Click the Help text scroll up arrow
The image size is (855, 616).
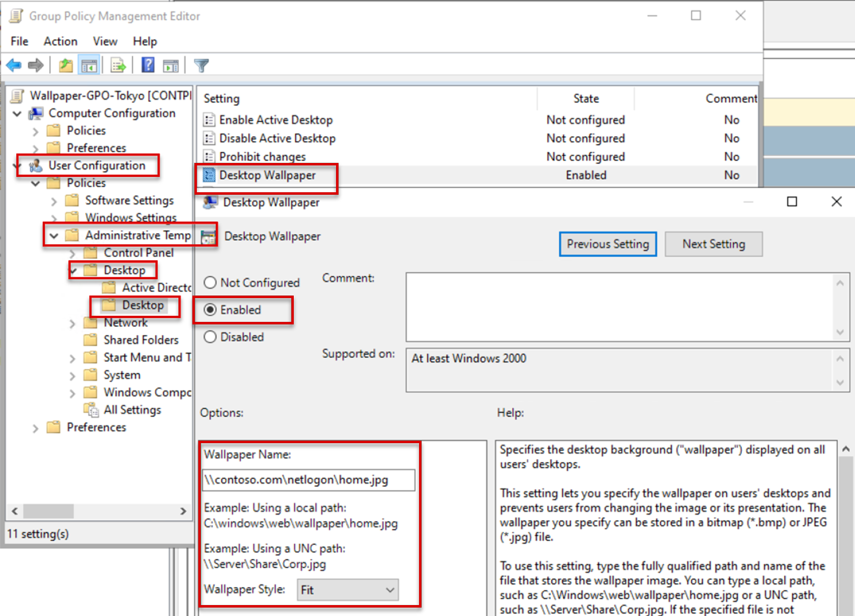846,449
